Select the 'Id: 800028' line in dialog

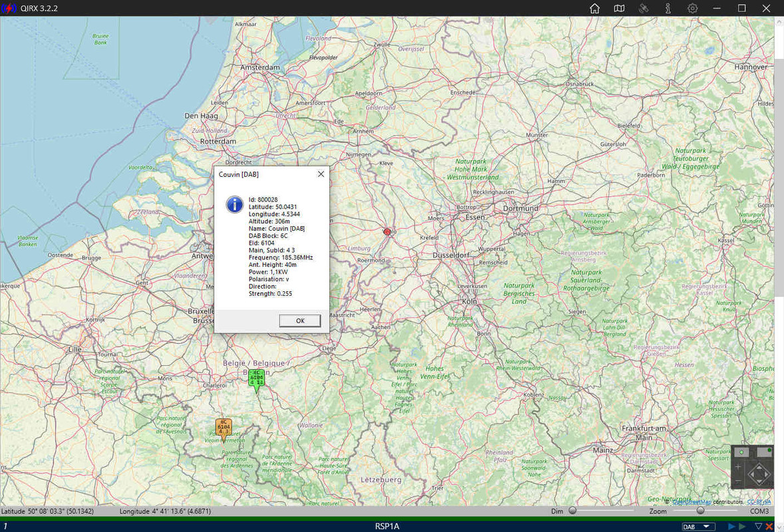pos(263,199)
